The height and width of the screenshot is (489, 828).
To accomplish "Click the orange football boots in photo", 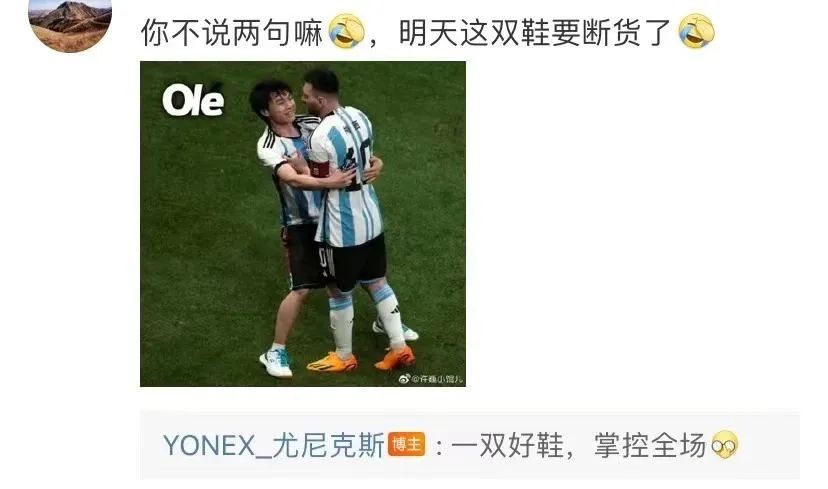I will coord(362,361).
